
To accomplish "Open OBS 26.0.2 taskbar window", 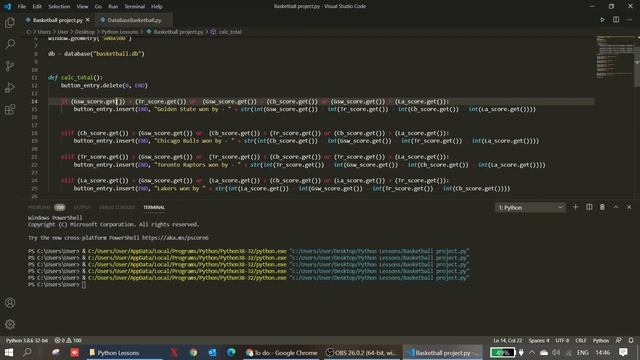I will click(362, 352).
